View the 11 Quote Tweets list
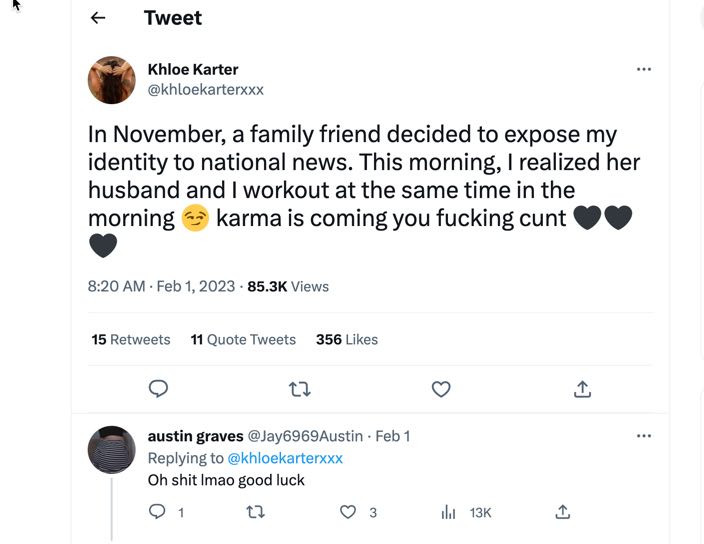The height and width of the screenshot is (544, 704). point(243,340)
